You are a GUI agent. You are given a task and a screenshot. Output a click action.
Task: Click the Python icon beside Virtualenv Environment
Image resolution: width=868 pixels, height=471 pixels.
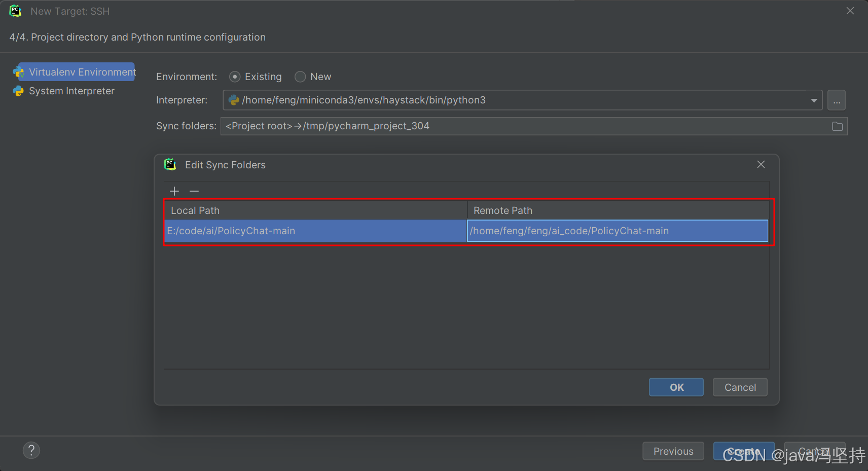19,71
